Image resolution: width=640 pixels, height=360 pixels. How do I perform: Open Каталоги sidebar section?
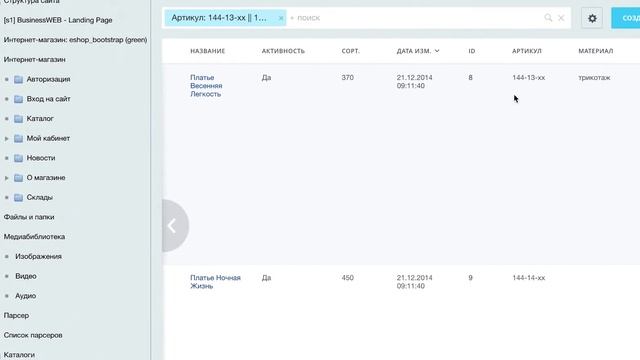pos(19,355)
